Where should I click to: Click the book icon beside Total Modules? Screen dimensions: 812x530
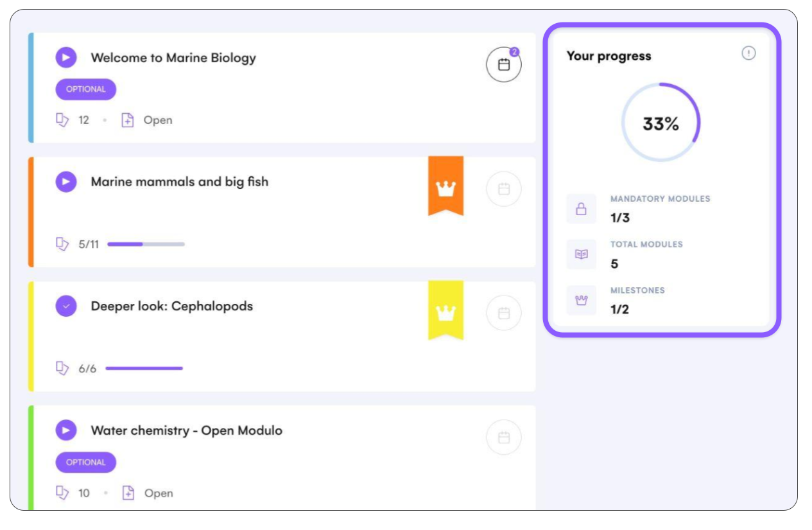[x=582, y=254]
